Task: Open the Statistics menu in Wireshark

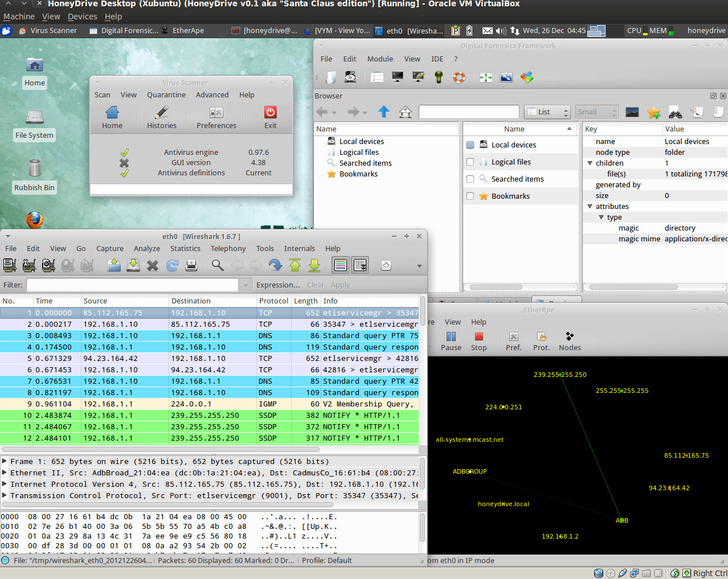Action: pos(185,248)
